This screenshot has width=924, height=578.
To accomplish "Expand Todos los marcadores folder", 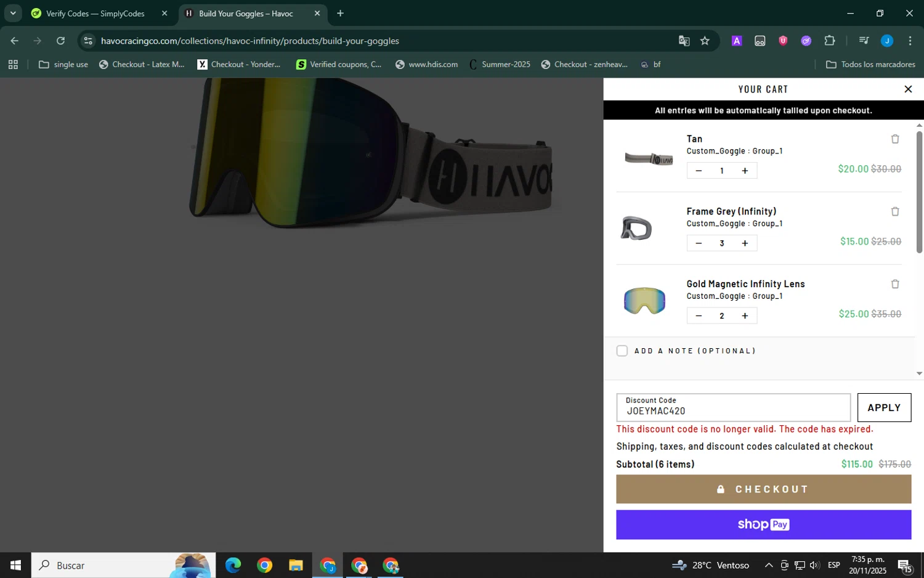I will pyautogui.click(x=870, y=64).
